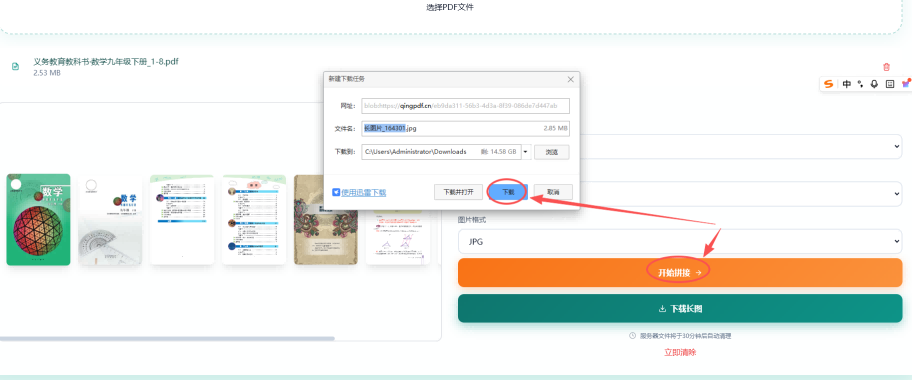
Task: Click 选择PDF文件 upload area text
Action: click(450, 8)
